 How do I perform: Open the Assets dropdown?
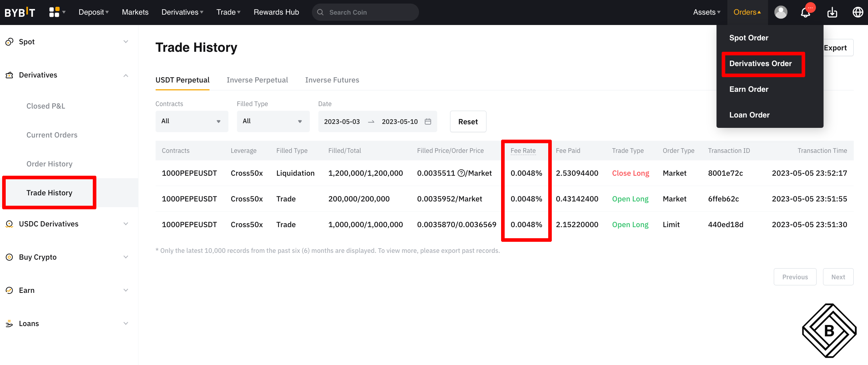click(707, 12)
